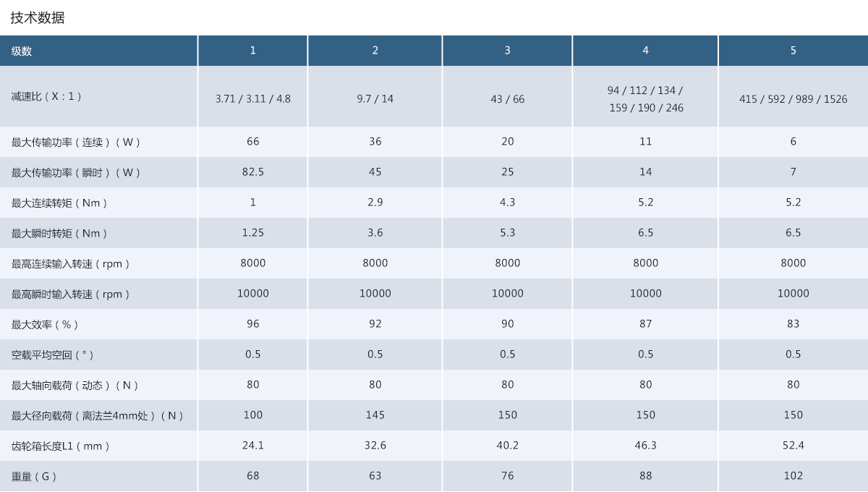Click the 最高瞬时输入转速 (rpm) row label

[x=71, y=294]
